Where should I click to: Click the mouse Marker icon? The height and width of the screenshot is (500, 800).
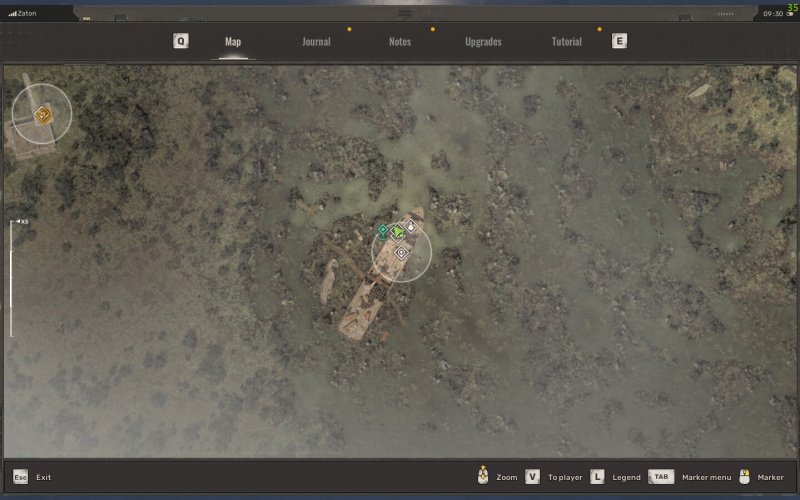click(744, 477)
